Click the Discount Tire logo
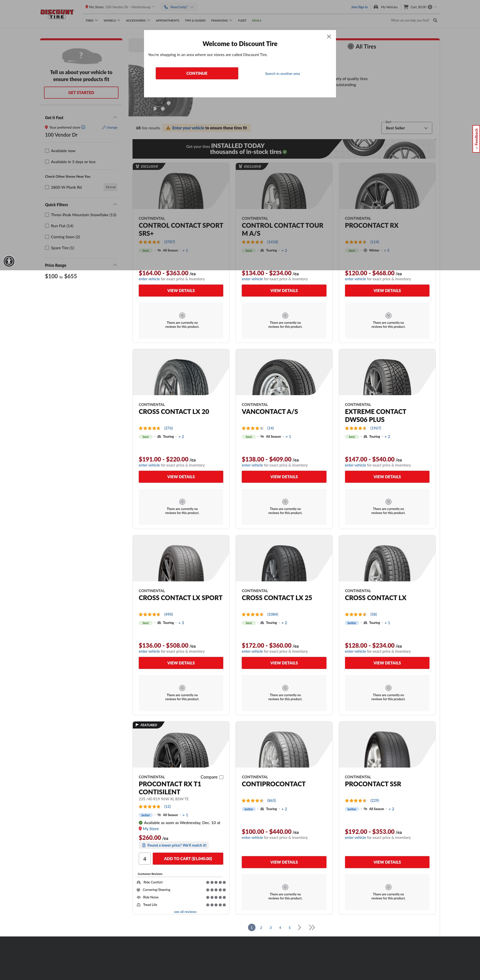This screenshot has height=980, width=480. coord(57,14)
